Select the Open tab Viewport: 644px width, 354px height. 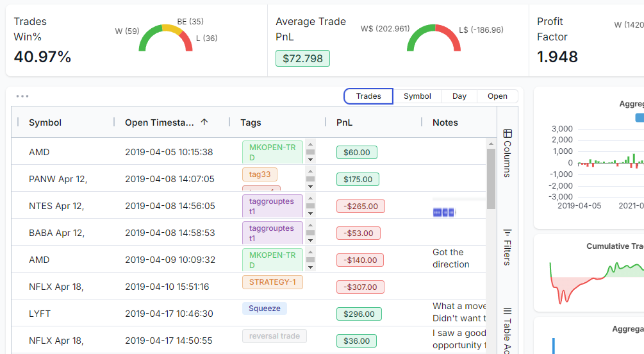point(497,96)
